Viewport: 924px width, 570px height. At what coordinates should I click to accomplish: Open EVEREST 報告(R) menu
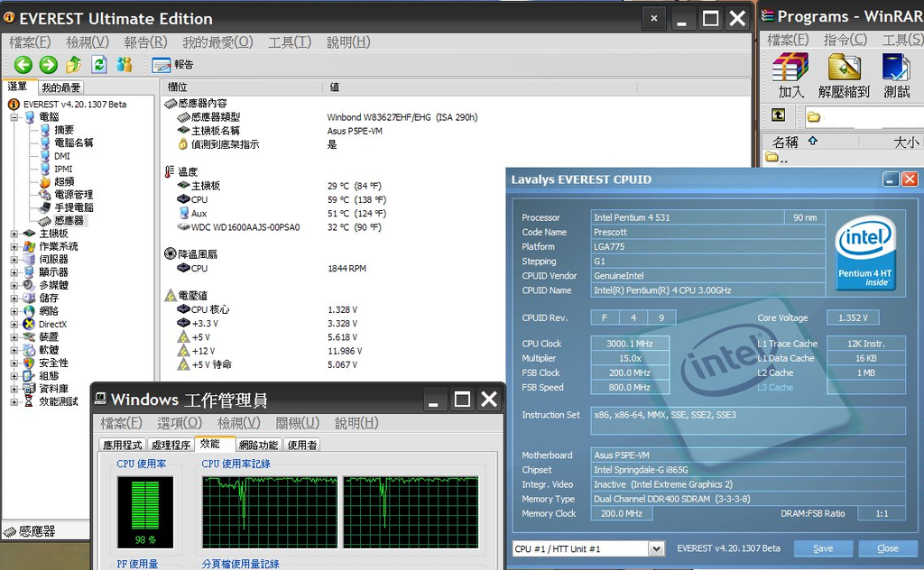[x=145, y=41]
